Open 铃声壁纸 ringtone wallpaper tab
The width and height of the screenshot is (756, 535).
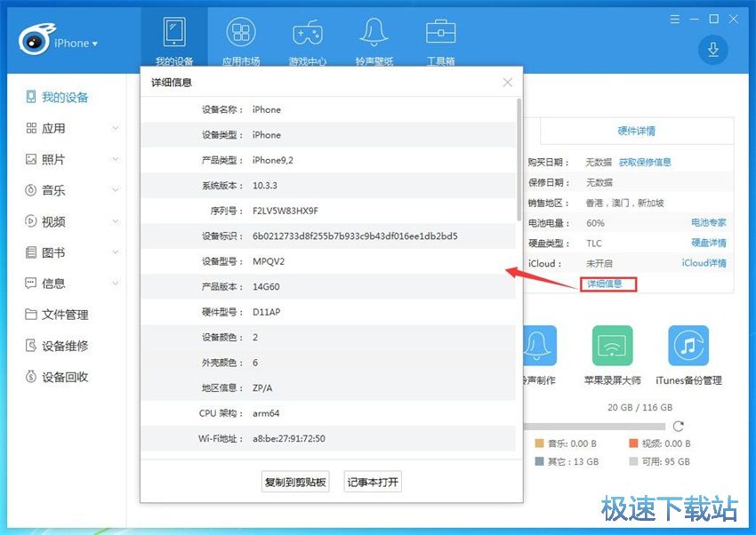374,41
